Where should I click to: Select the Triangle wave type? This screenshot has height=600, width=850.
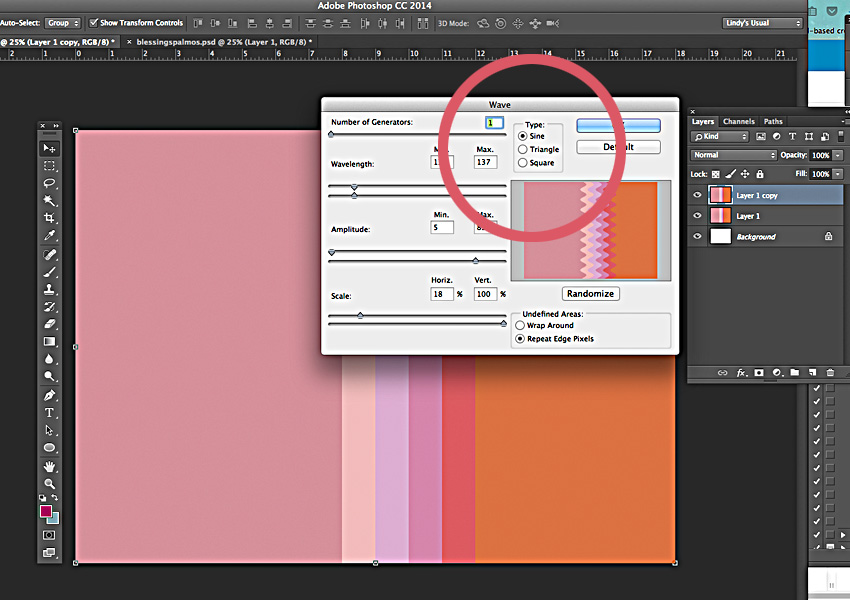(x=523, y=149)
